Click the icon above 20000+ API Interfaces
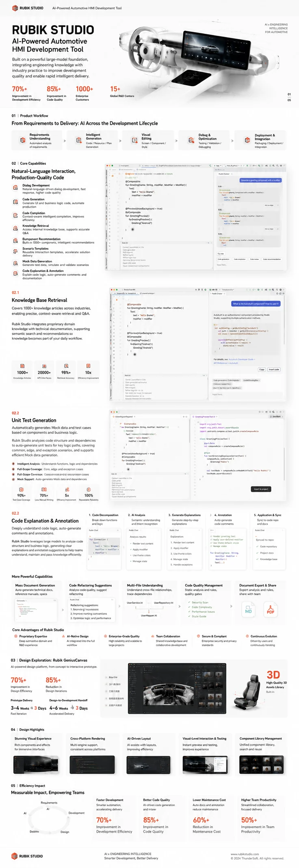 point(44,366)
